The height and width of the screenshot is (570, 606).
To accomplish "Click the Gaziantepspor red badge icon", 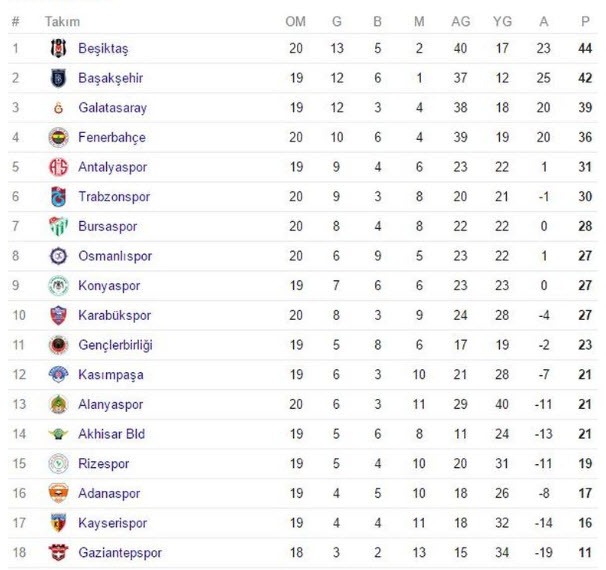I will point(58,553).
